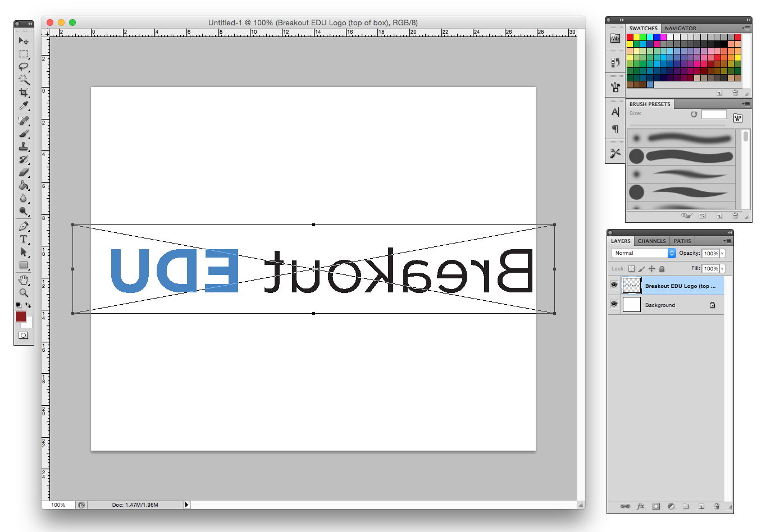This screenshot has width=766, height=532.
Task: Select the Dodge tool
Action: tap(23, 211)
